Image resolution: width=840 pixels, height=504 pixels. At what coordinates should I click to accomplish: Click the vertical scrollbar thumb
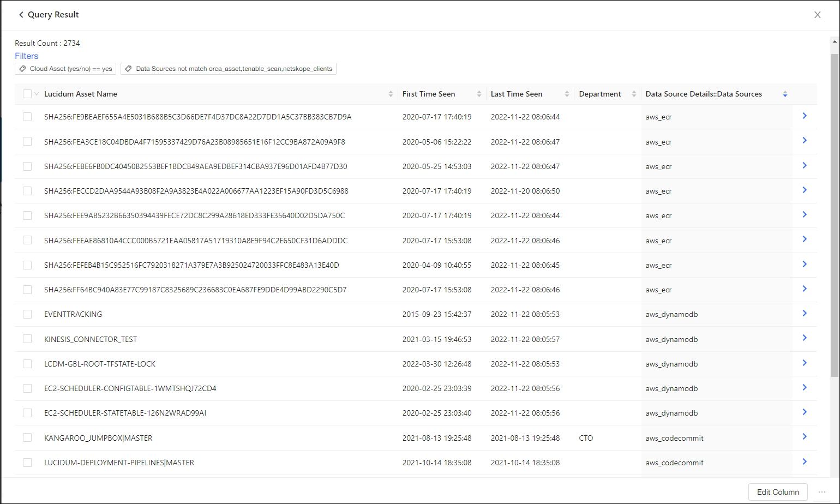pyautogui.click(x=835, y=215)
